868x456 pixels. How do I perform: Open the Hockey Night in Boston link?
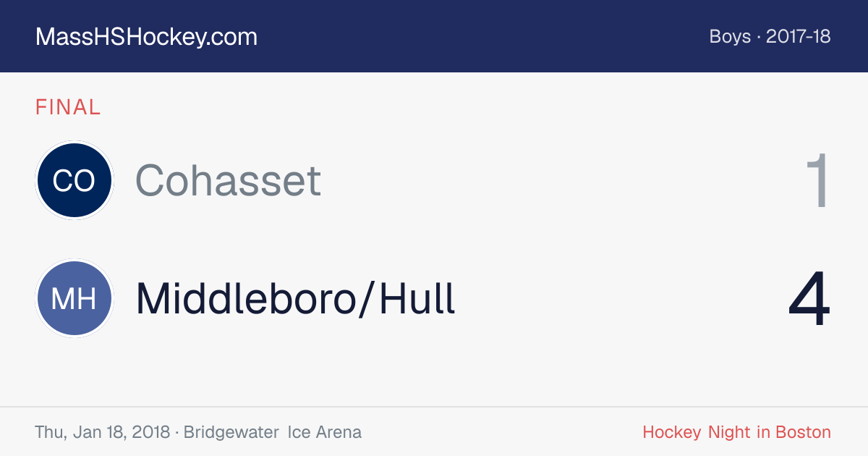click(x=737, y=432)
